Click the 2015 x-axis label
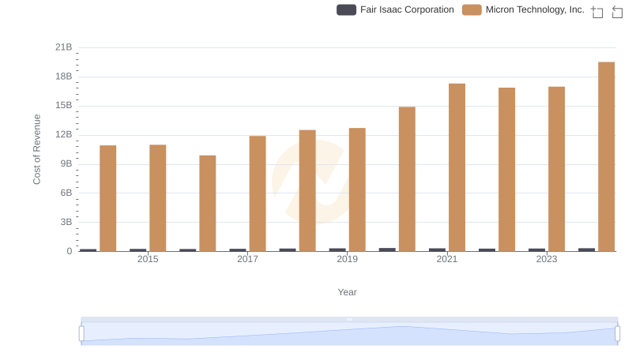The image size is (632, 364). 148,259
